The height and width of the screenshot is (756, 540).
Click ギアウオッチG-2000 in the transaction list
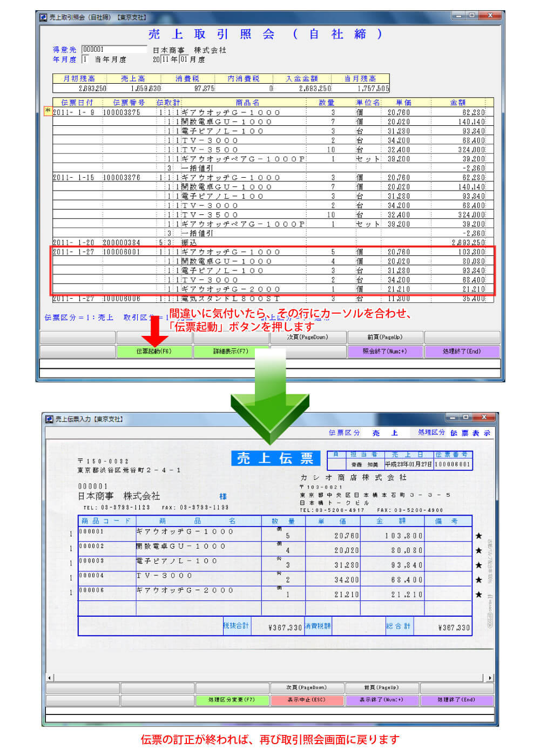point(231,289)
